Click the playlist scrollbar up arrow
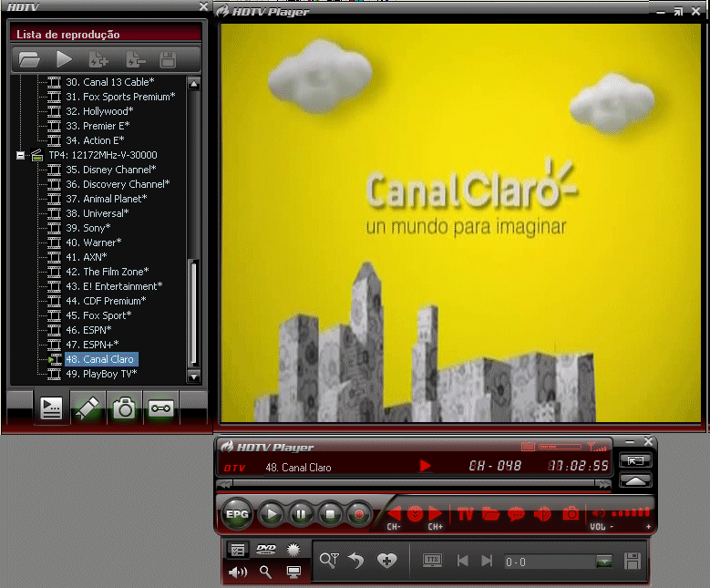The image size is (710, 588). [x=194, y=84]
